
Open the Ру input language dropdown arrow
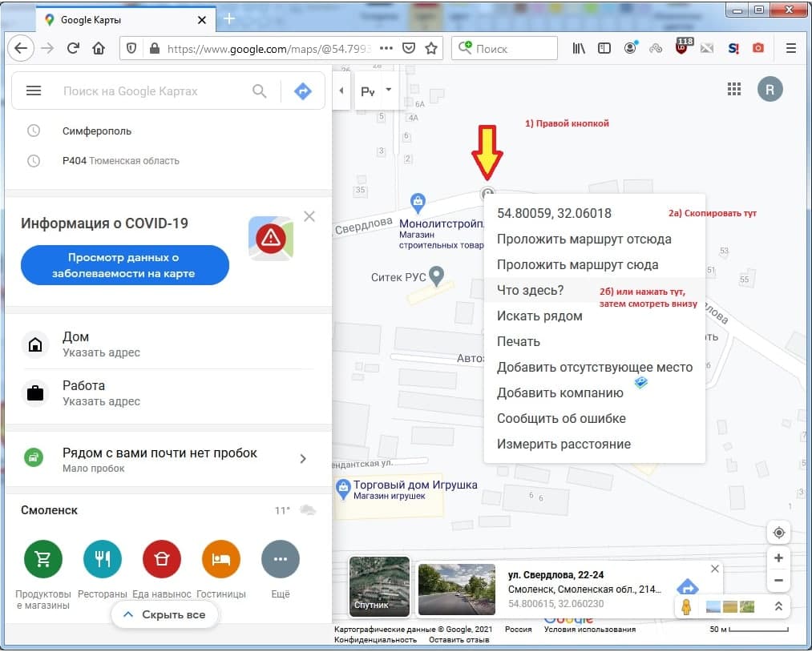pyautogui.click(x=389, y=90)
